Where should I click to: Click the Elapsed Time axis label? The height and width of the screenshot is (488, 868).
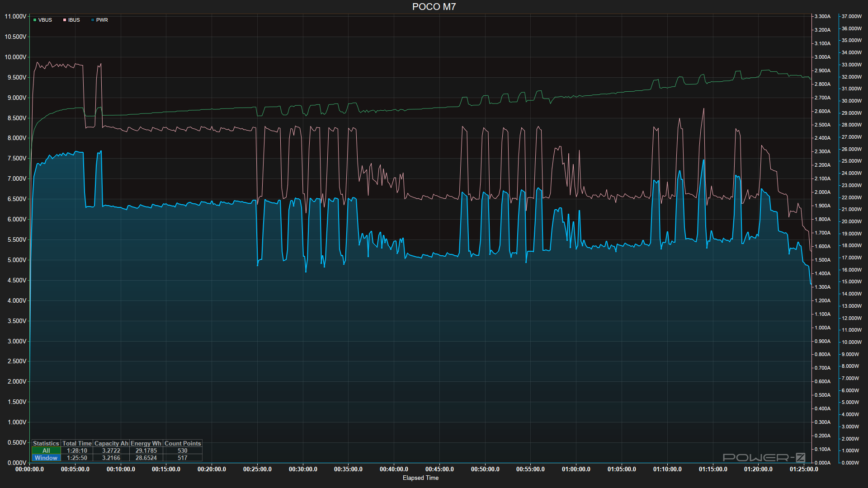pyautogui.click(x=420, y=478)
